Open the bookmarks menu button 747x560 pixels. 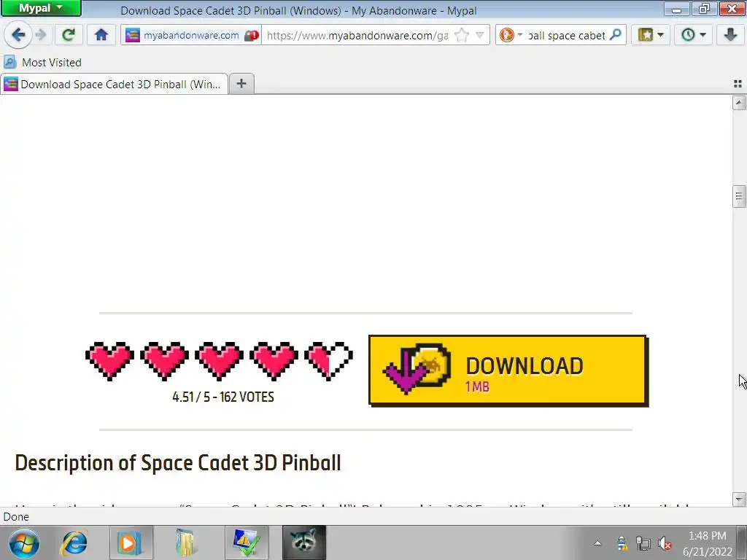pos(646,35)
